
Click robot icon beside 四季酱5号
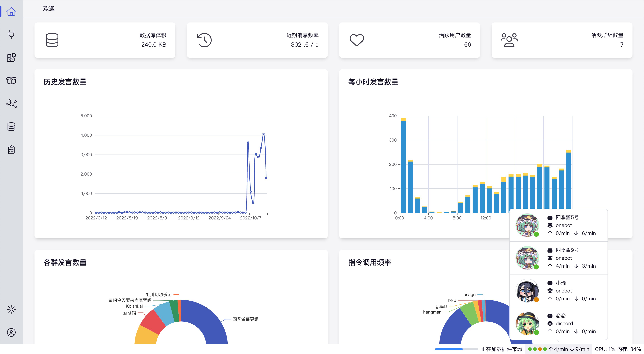(x=550, y=217)
